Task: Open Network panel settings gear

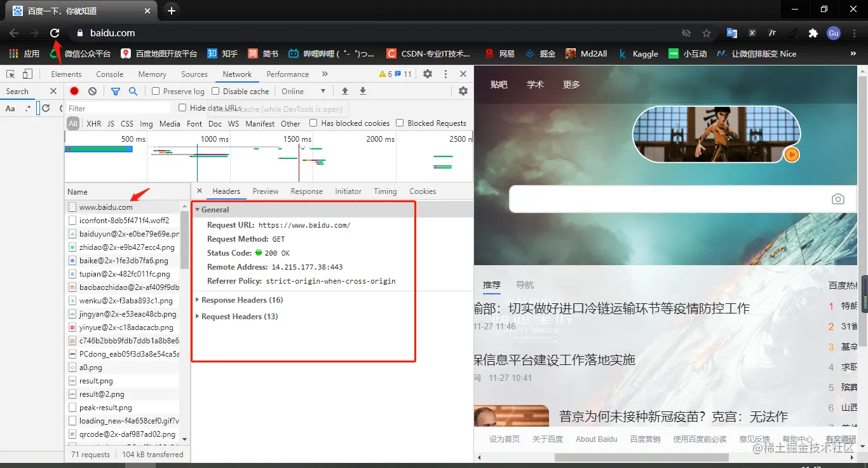Action: tap(463, 91)
